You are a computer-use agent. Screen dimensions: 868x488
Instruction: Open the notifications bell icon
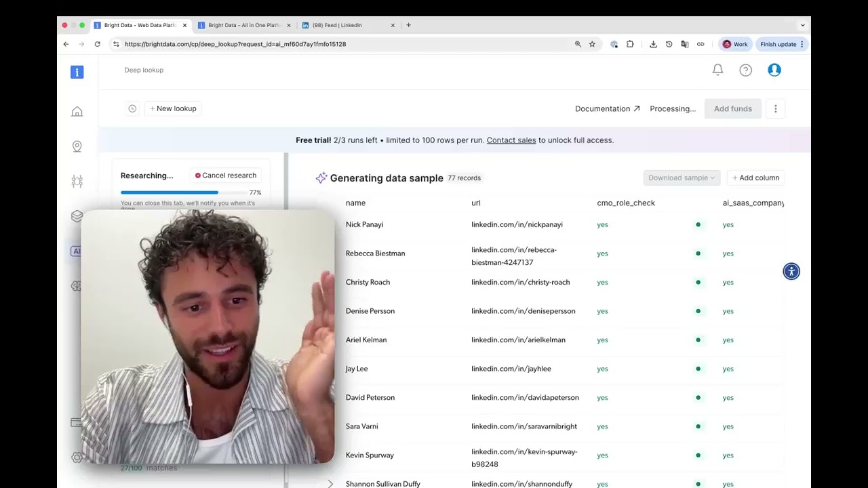coord(717,70)
